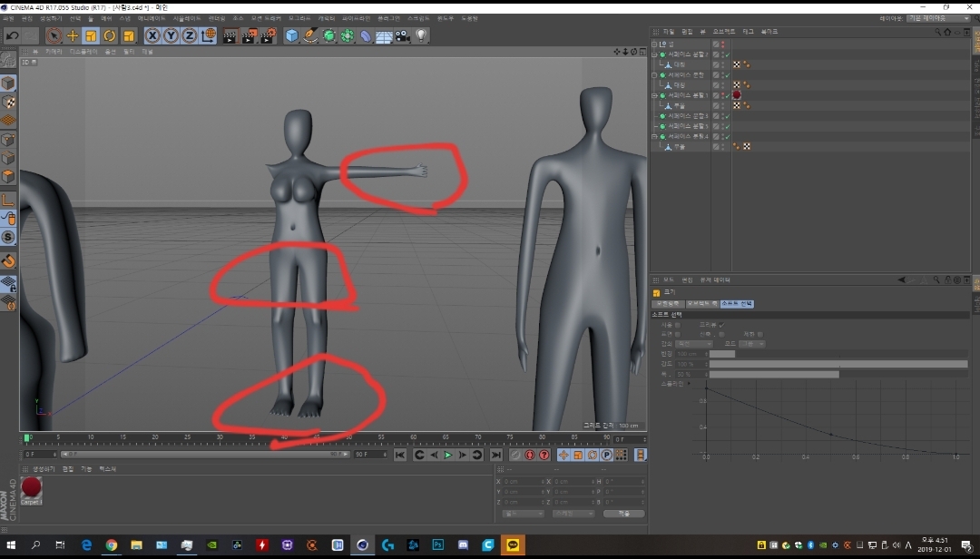This screenshot has height=559, width=980.
Task: Click search icon in Object Manager
Action: click(937, 32)
